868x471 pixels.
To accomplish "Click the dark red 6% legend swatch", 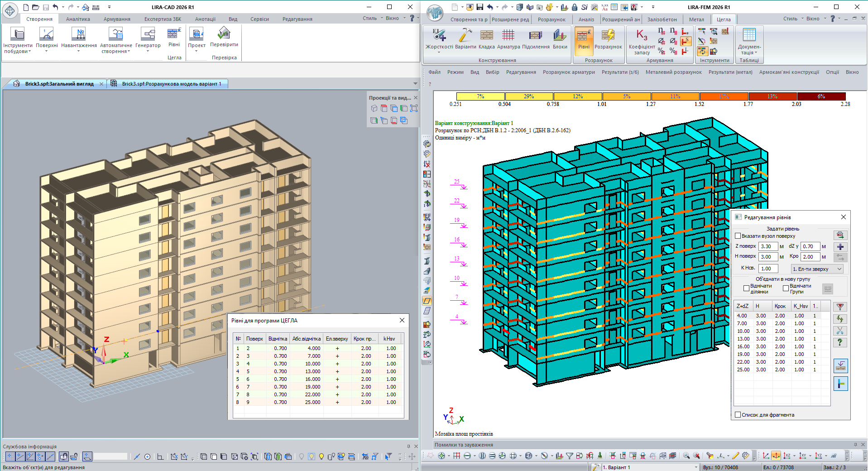I will (821, 96).
